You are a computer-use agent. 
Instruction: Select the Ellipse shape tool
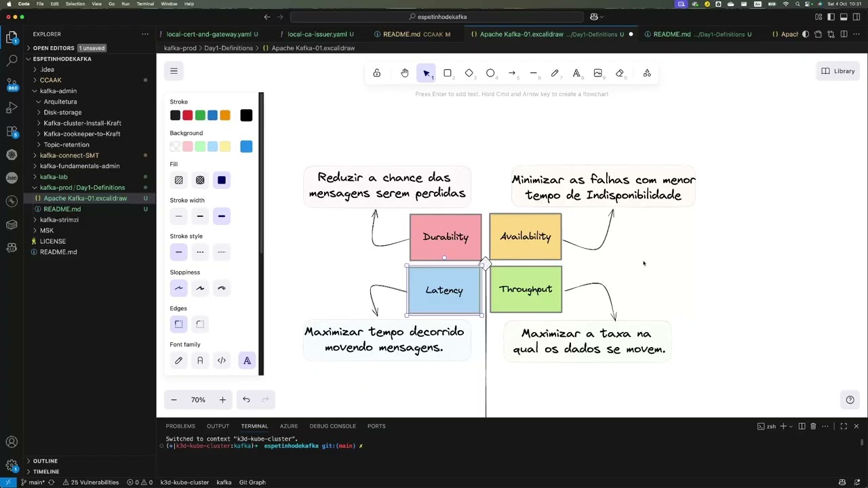click(490, 73)
